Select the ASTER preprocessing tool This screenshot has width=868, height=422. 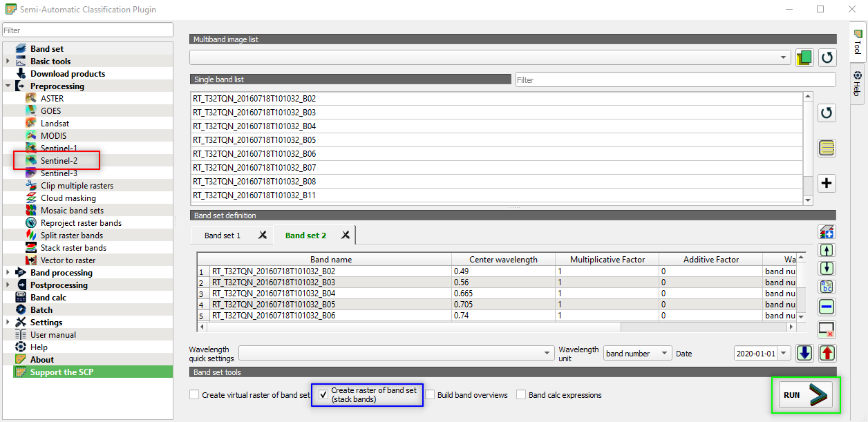coord(52,99)
